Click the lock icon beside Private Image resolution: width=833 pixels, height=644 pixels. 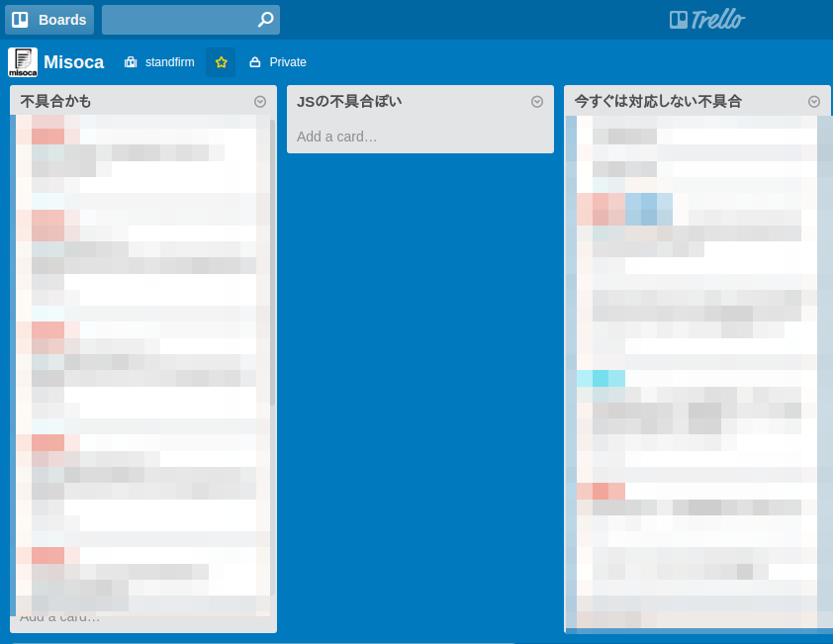tap(255, 62)
